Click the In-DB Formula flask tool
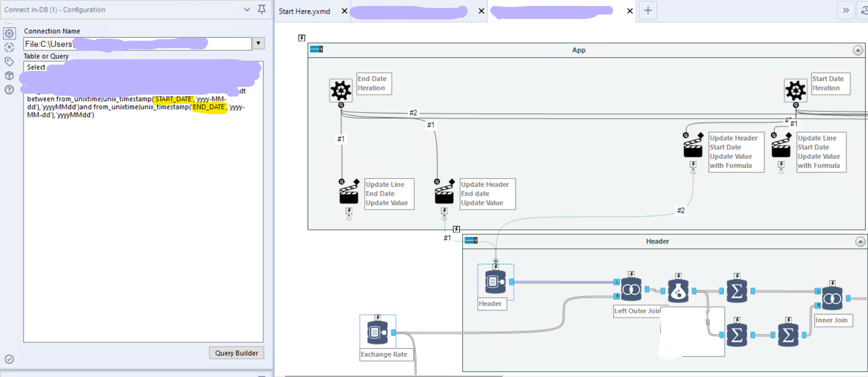Viewport: 868px width, 377px height. 678,291
